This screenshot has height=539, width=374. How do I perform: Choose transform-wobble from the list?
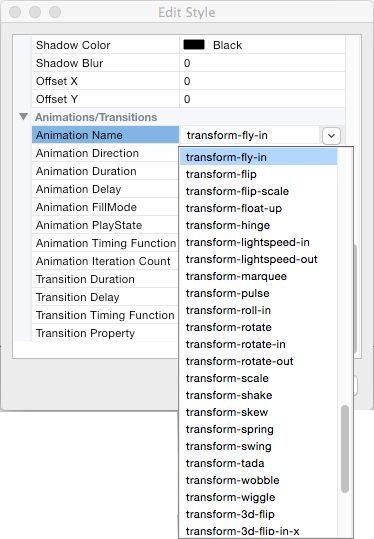pos(232,480)
